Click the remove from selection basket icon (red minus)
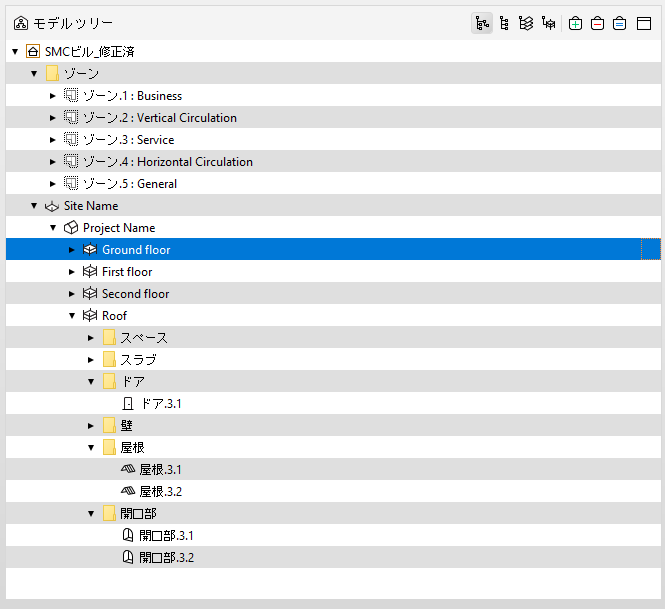Screen dimensions: 665x609 click(x=598, y=23)
